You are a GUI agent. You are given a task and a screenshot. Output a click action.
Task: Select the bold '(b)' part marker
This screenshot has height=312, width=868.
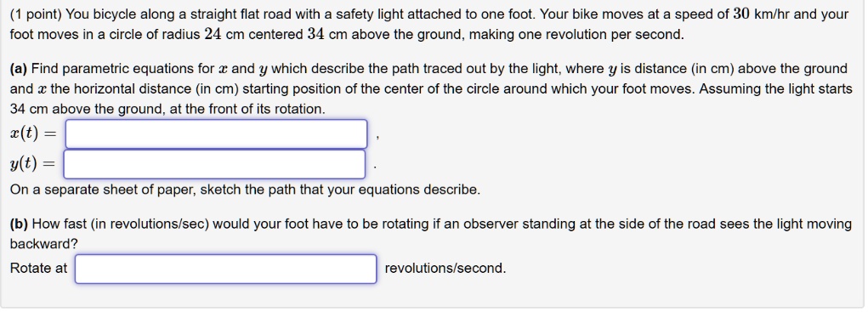19,224
